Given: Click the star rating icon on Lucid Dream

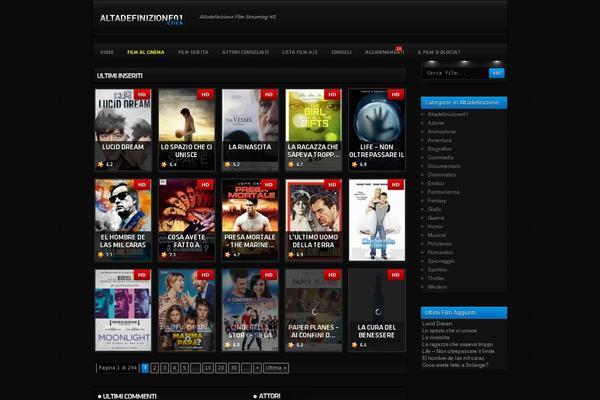Looking at the screenshot, I should (x=101, y=164).
